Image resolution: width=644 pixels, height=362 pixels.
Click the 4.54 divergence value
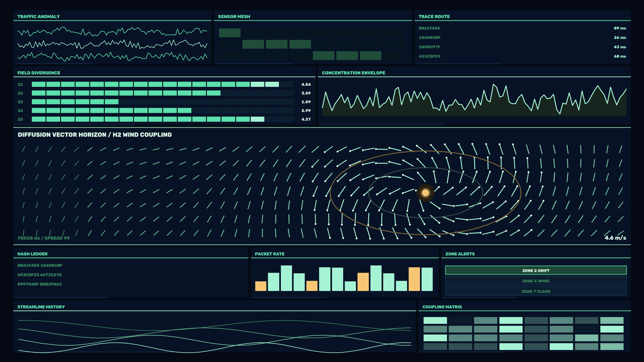point(306,84)
